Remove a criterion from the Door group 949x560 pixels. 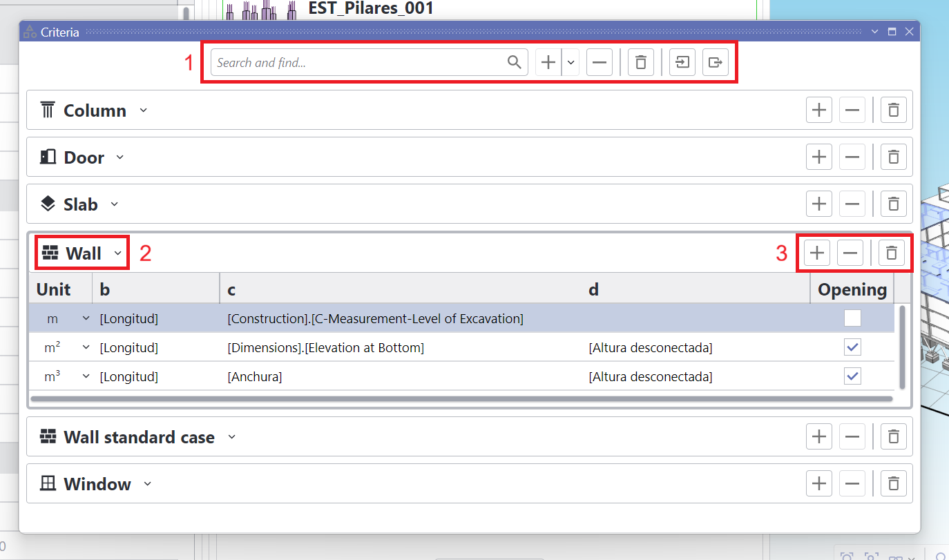click(x=852, y=157)
